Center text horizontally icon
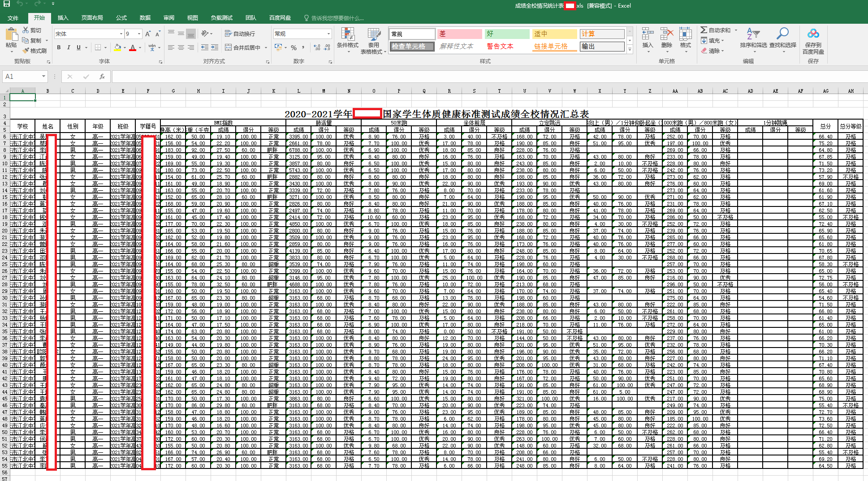 (x=181, y=47)
